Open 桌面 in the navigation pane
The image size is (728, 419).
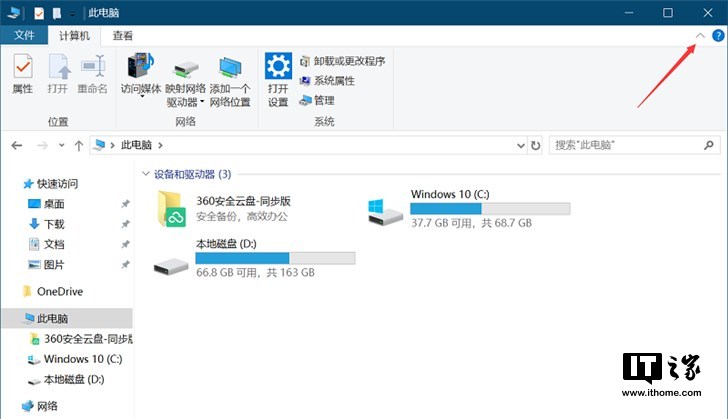pos(46,204)
